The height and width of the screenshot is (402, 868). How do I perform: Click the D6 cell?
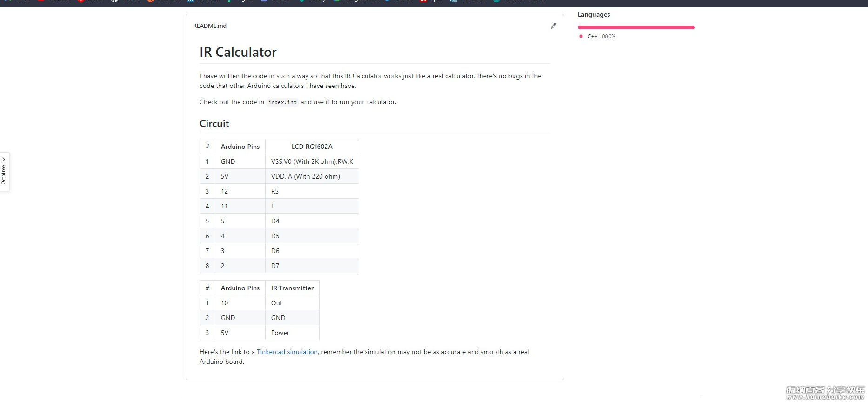coord(312,251)
